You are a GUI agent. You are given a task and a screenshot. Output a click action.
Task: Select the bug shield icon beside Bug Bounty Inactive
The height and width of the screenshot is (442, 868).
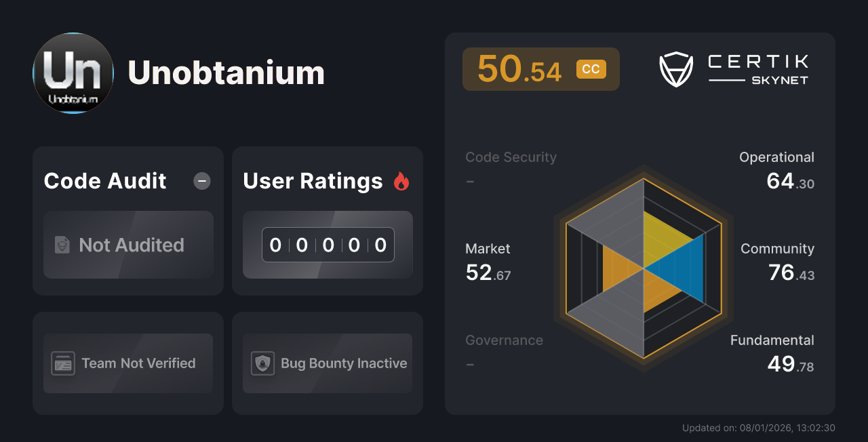tap(262, 363)
